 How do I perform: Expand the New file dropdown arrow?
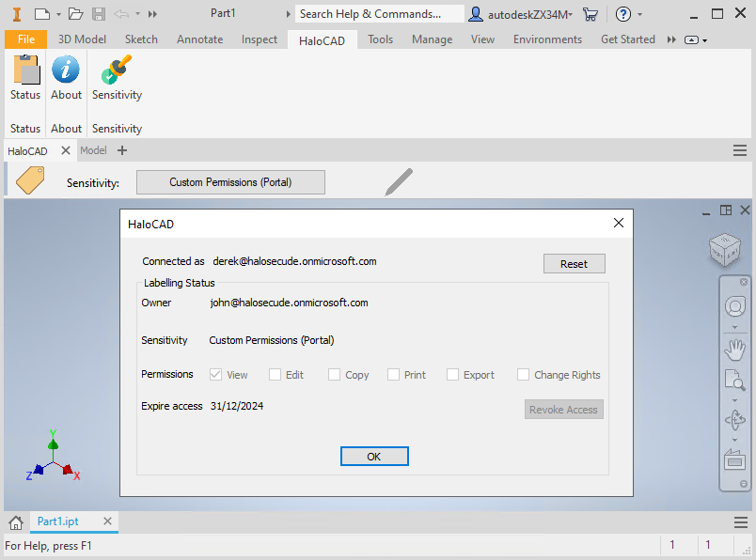click(57, 14)
